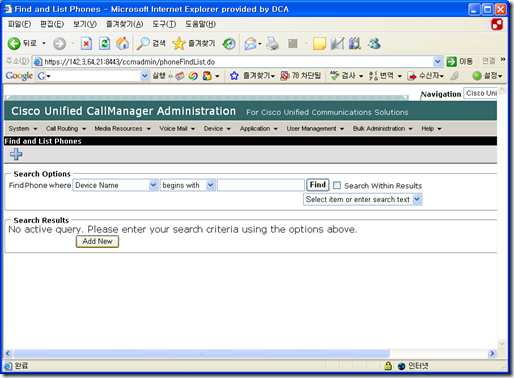
Task: Click the Add New button
Action: point(97,241)
